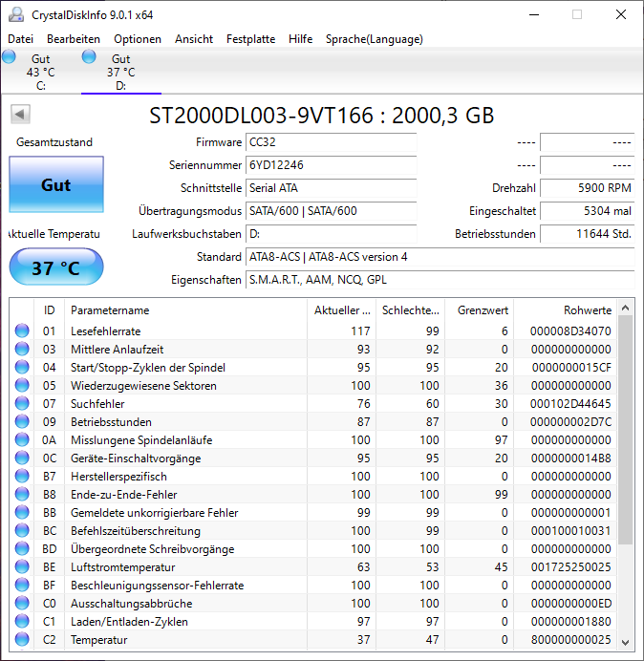Click the Firmware field showing CC32

[x=331, y=142]
